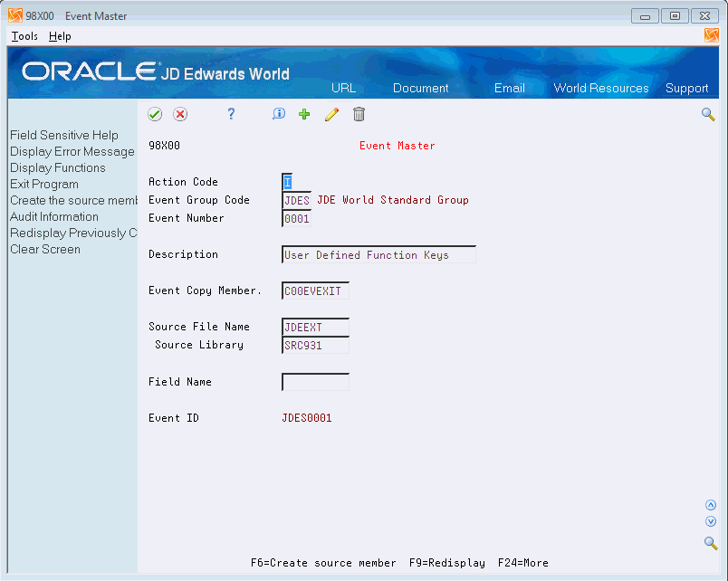Click the magnifier icon below scroll arrows

tap(711, 542)
